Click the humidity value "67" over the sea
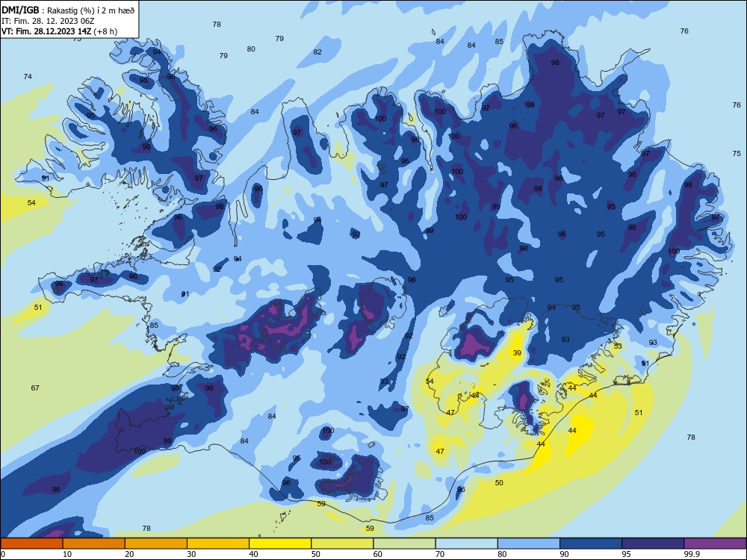This screenshot has height=560, width=747. (35, 388)
